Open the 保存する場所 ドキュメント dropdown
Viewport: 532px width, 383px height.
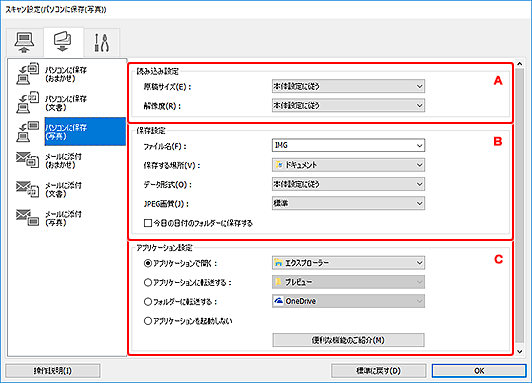pyautogui.click(x=348, y=165)
